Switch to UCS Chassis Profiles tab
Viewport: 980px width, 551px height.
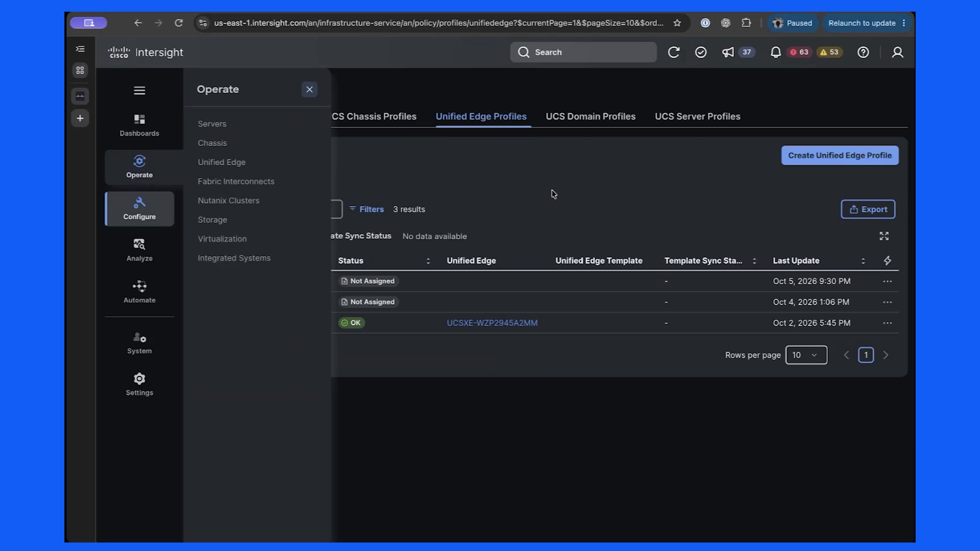coord(374,116)
